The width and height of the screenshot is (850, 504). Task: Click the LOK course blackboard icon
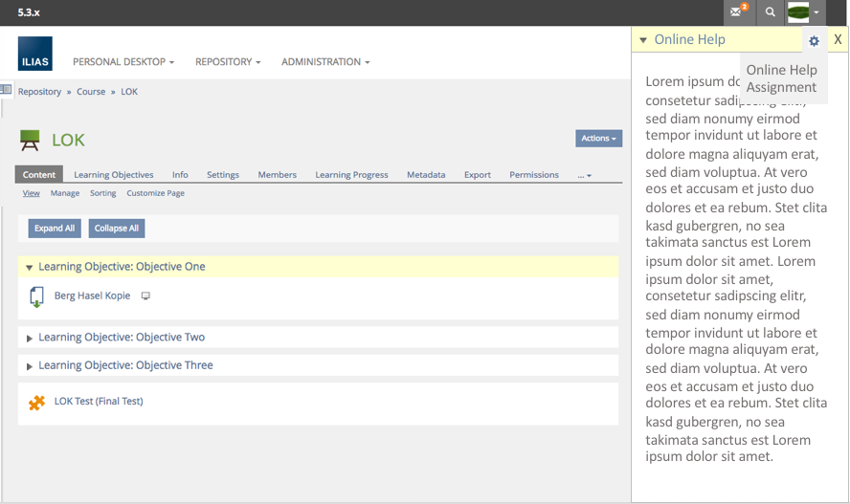point(30,141)
